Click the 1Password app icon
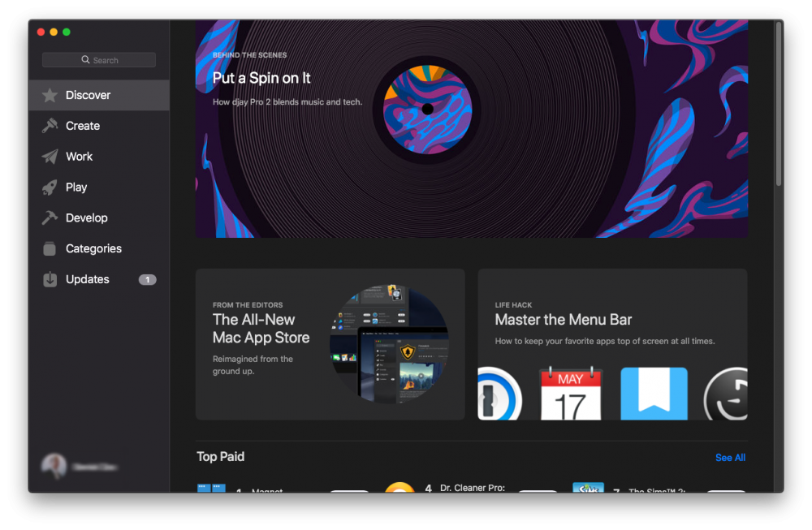The image size is (812, 530). pyautogui.click(x=499, y=394)
